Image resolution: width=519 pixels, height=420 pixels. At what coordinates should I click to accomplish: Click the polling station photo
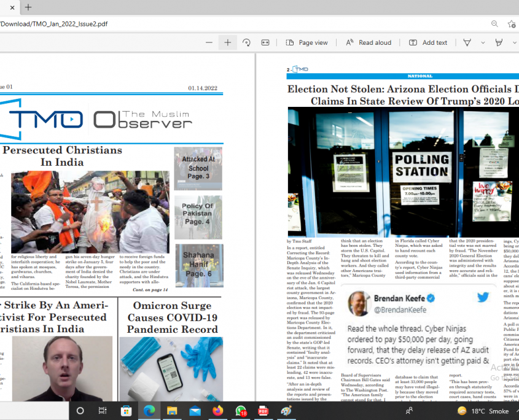[x=403, y=172]
